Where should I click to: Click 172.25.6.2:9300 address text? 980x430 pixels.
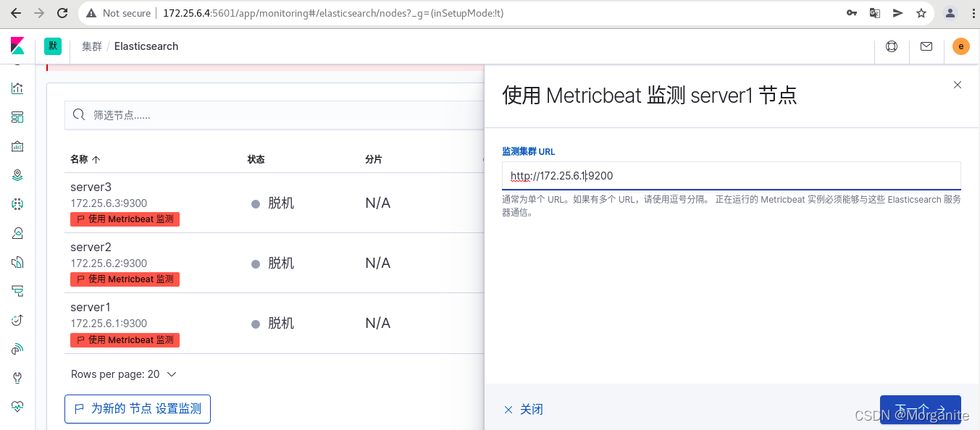pos(109,264)
